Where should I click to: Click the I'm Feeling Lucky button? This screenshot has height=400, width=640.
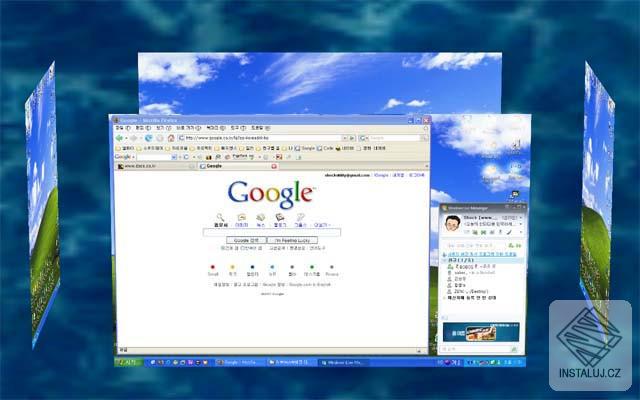coord(292,240)
